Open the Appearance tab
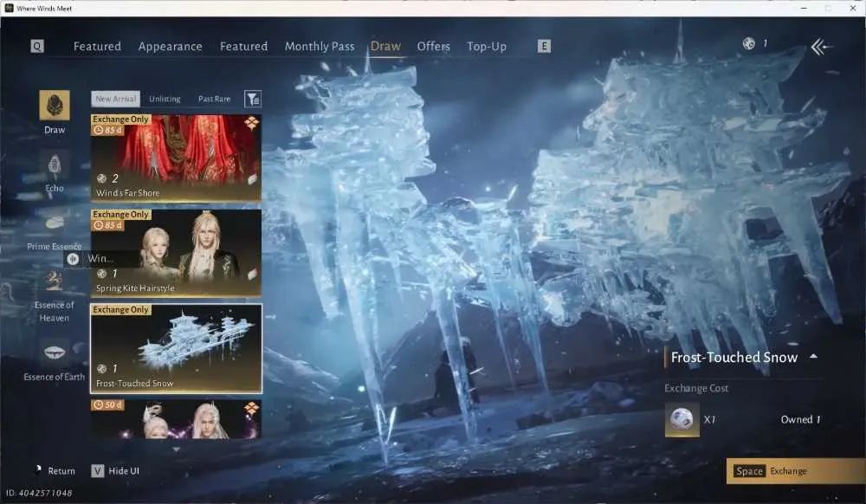Image resolution: width=866 pixels, height=504 pixels. (x=170, y=47)
